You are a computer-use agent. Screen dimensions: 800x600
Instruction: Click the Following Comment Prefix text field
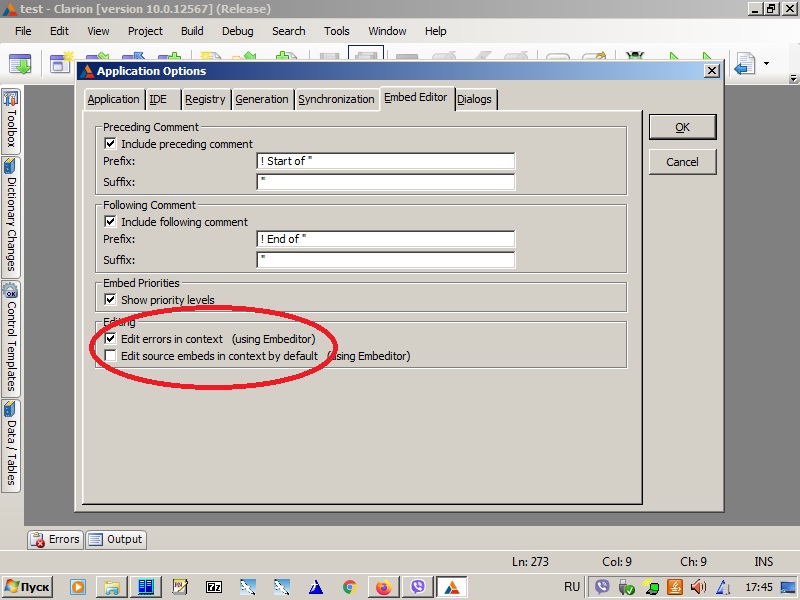click(x=385, y=239)
